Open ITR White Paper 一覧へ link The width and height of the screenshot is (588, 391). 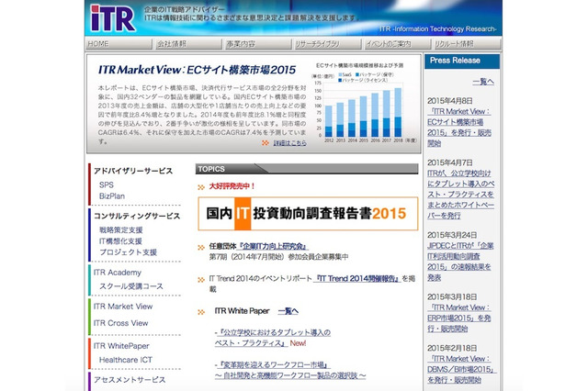pos(288,311)
